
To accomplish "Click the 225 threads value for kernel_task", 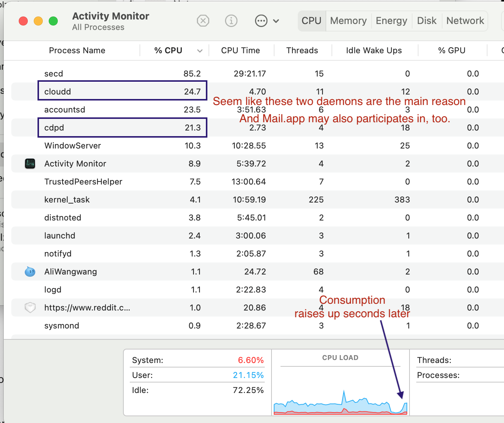I will pos(316,199).
